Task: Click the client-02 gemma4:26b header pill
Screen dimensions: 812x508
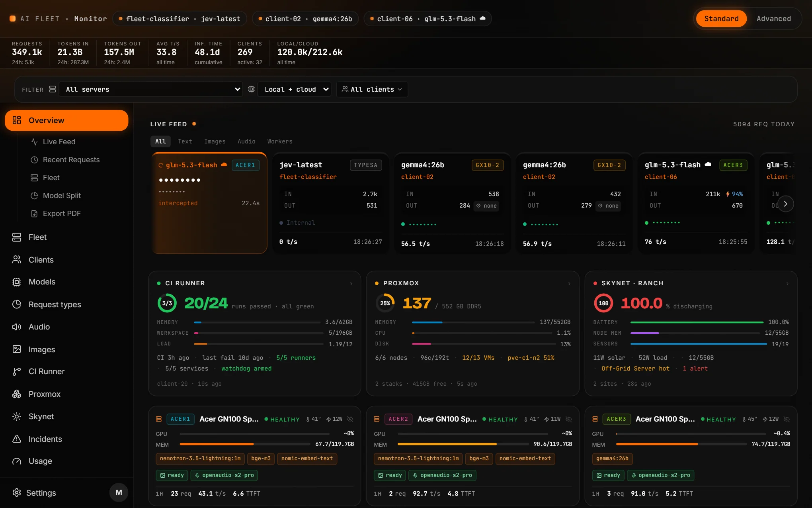Action: coord(305,19)
